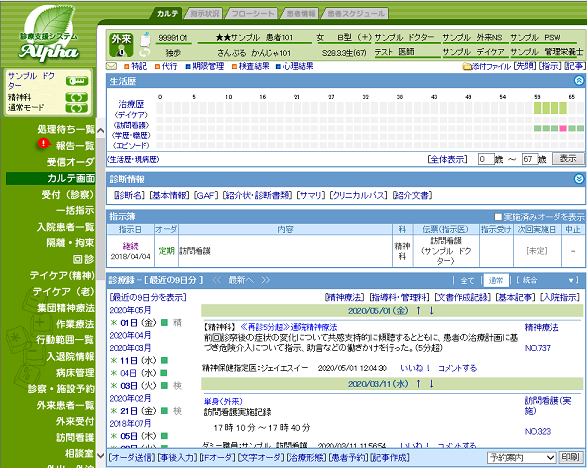Switch 通常モード with green arrow icon
Screen dimensions: 587x468
click(x=77, y=109)
